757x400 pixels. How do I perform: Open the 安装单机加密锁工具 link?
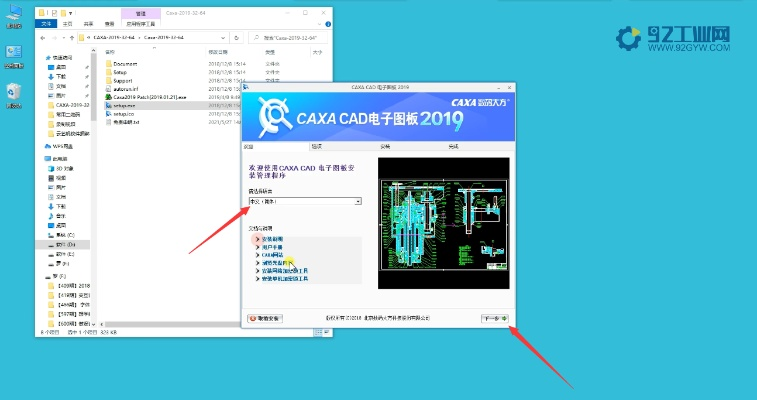[x=284, y=279]
